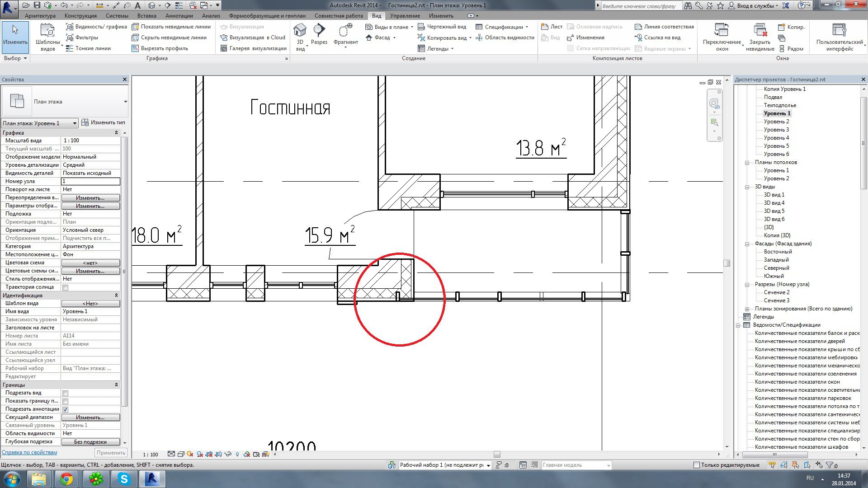Screen dimensions: 868x488
Task: Launch Google Chrome from taskbar
Action: (x=67, y=479)
